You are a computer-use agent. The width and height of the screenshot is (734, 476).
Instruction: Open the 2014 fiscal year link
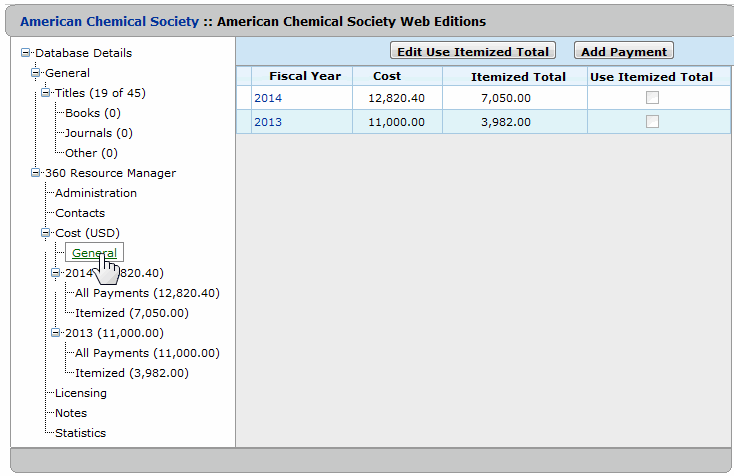click(268, 97)
